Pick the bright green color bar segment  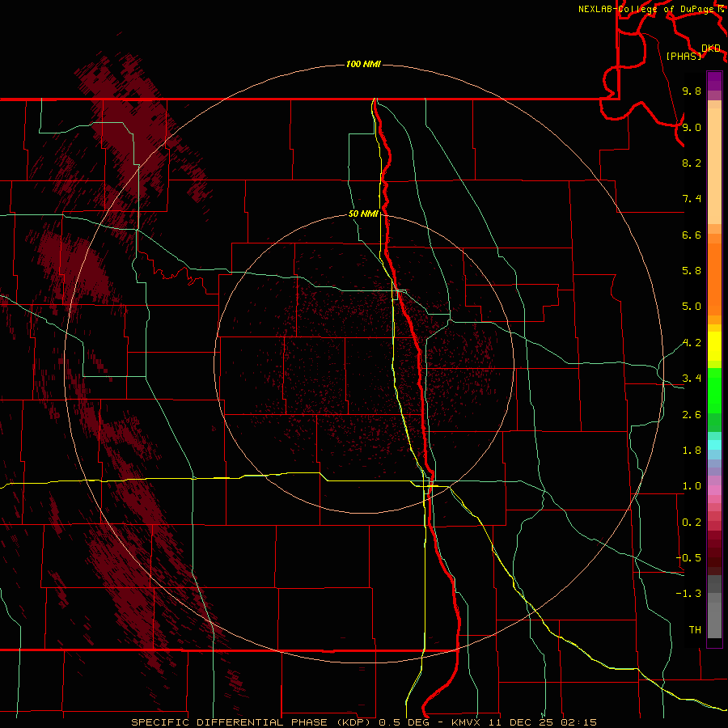tap(714, 391)
